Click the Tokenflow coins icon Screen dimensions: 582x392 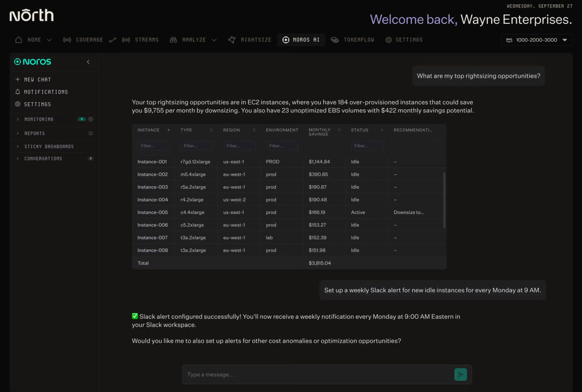click(x=335, y=40)
